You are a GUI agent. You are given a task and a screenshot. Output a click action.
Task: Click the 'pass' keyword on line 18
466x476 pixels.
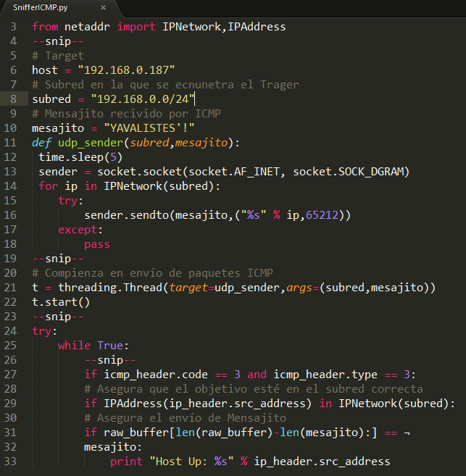click(97, 244)
